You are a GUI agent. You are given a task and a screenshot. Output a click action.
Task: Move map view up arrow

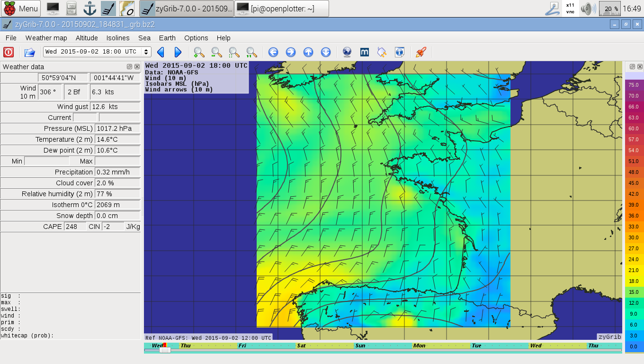pyautogui.click(x=308, y=52)
